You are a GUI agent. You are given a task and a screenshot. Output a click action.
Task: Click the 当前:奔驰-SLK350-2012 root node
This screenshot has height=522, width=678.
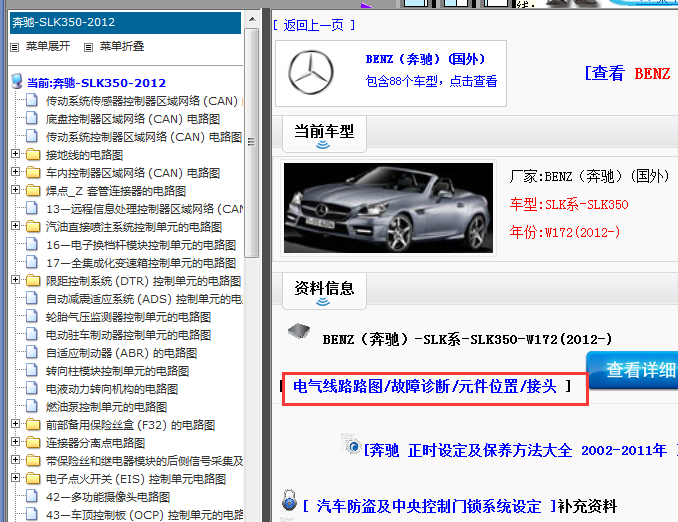[96, 83]
